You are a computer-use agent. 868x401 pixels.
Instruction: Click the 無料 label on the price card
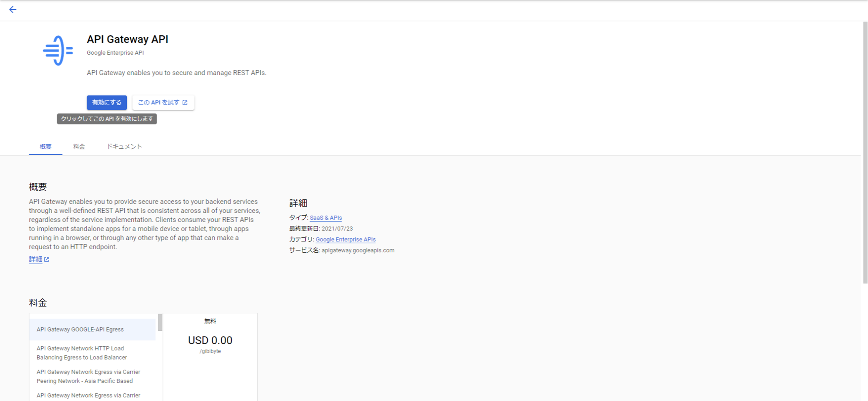(x=210, y=321)
